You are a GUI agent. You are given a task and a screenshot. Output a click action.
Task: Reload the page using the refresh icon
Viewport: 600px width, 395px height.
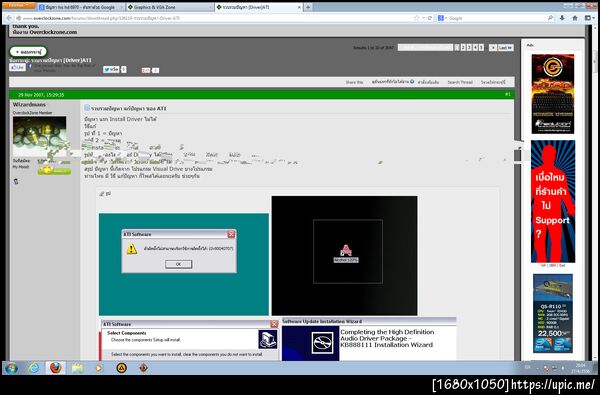(430, 18)
